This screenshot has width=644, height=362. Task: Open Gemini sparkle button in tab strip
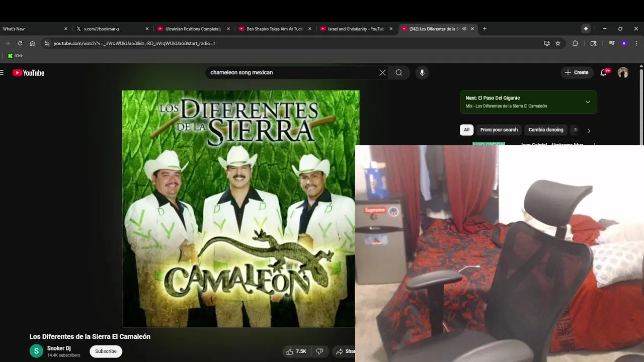(586, 29)
